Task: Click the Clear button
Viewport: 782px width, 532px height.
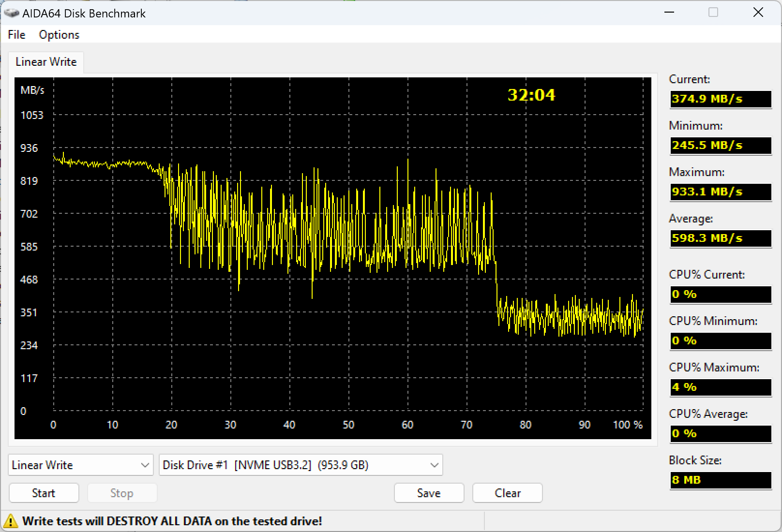Action: [x=508, y=493]
